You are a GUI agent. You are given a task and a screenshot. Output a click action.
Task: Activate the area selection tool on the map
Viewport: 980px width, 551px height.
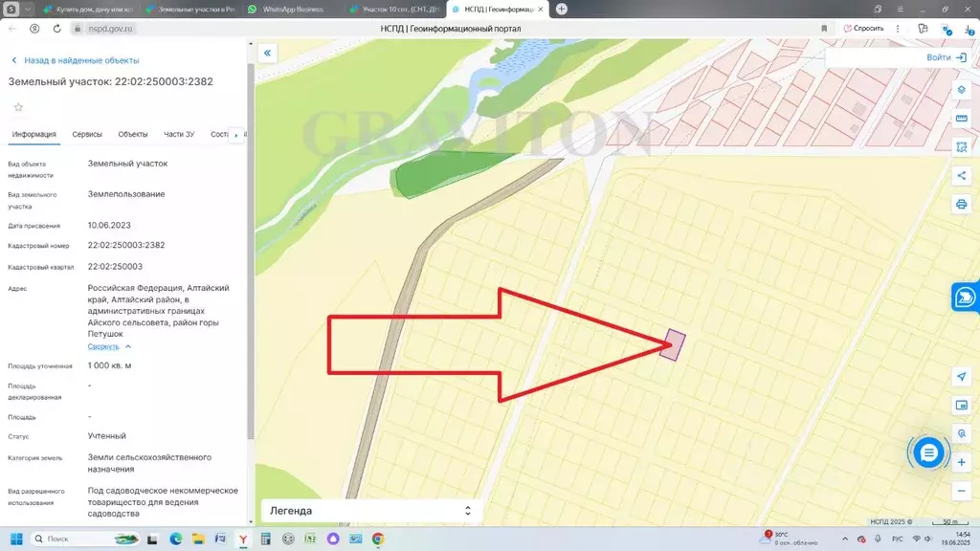click(x=961, y=146)
